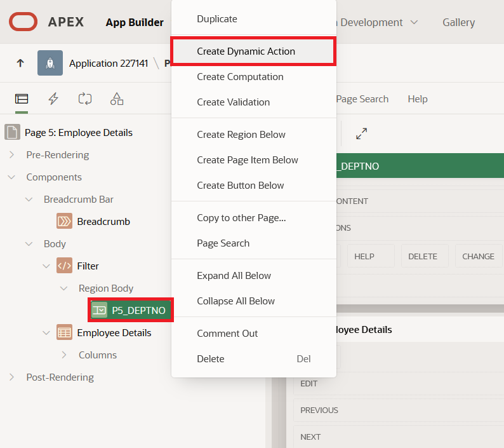Select the P5_DEPTNO page item
Image resolution: width=504 pixels, height=448 pixels.
point(131,310)
